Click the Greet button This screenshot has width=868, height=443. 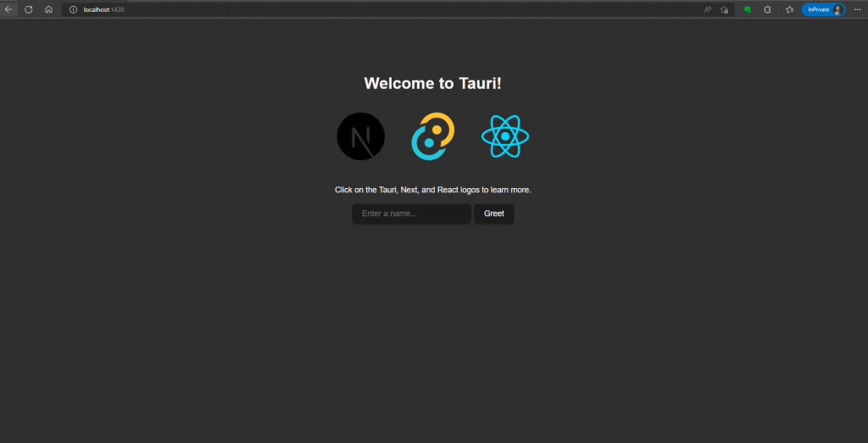point(494,213)
